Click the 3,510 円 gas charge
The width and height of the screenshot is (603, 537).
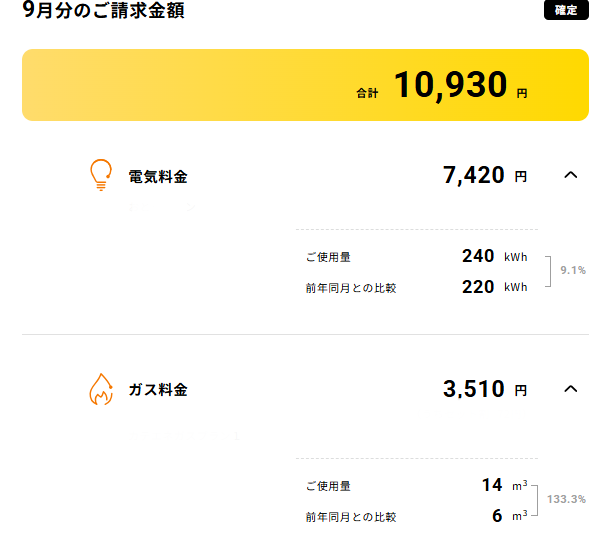point(485,389)
